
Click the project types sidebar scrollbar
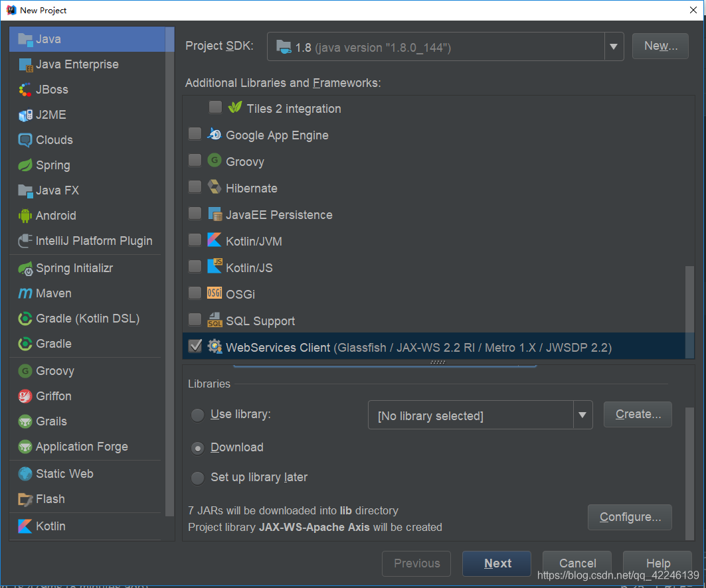[170, 271]
